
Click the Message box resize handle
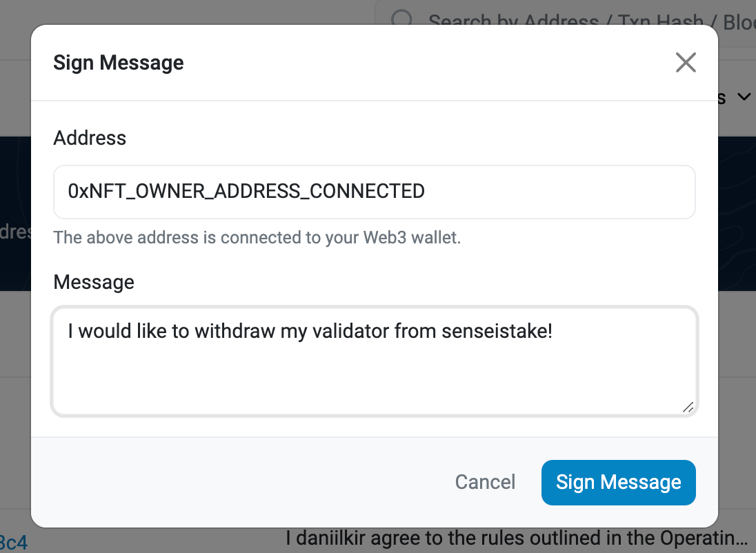pos(688,408)
